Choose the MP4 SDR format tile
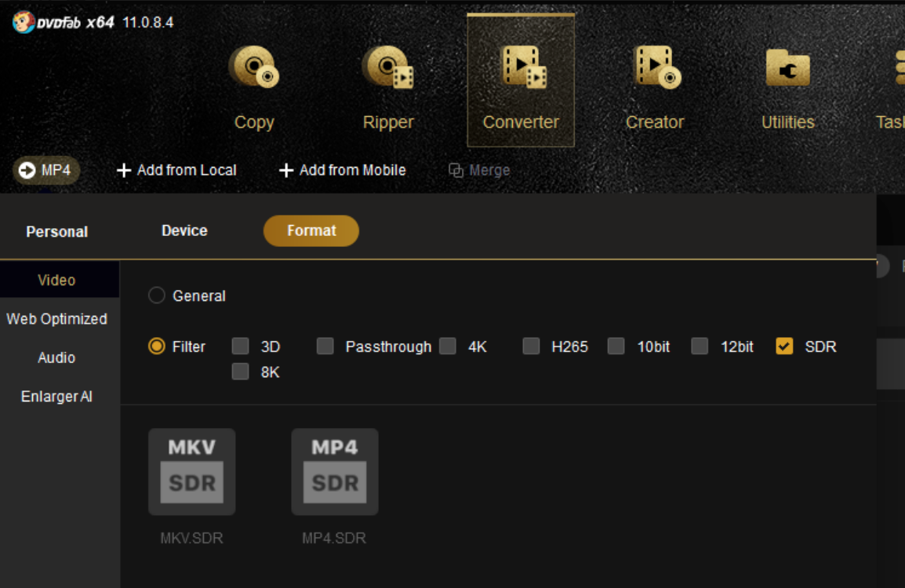Image resolution: width=905 pixels, height=588 pixels. pos(335,472)
